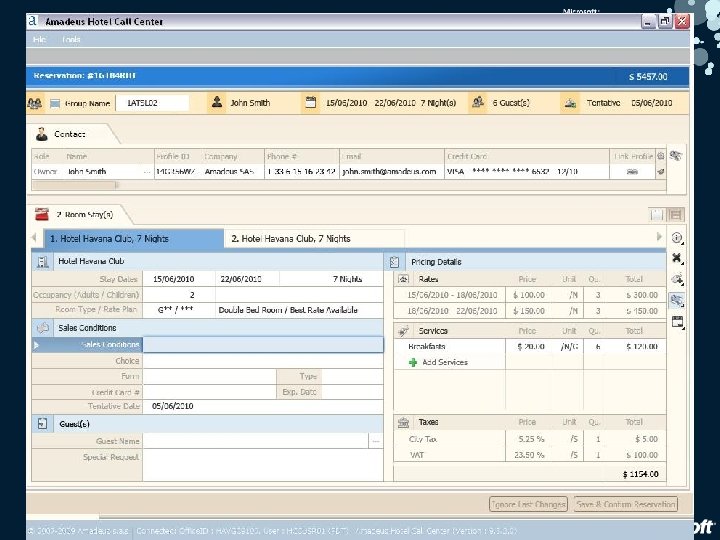
Task: Click the highlighted handshake icon in the right sidebar
Action: pyautogui.click(x=677, y=300)
